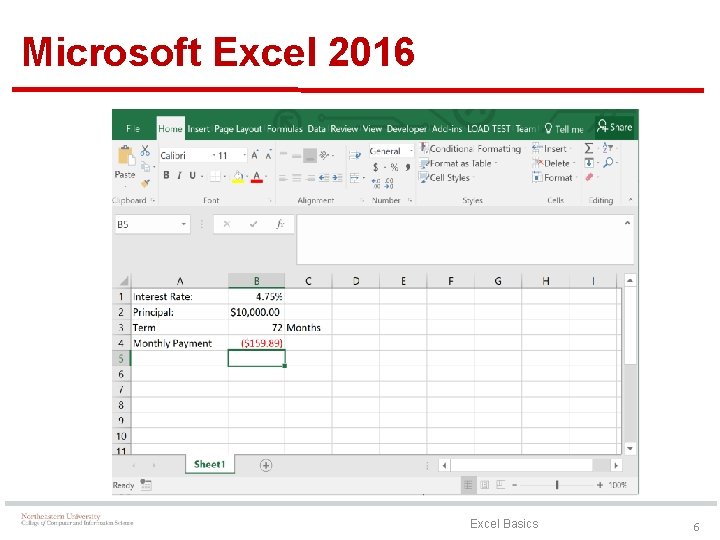Decrease decimal places icon
The height and width of the screenshot is (540, 720).
389,184
